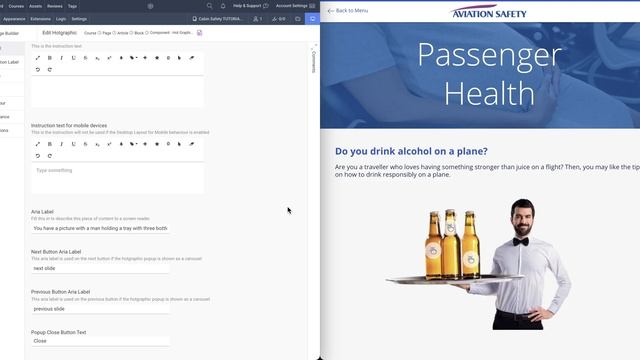This screenshot has width=640, height=360.
Task: Click hotspot on the middle beer bottle
Action: [x=451, y=228]
